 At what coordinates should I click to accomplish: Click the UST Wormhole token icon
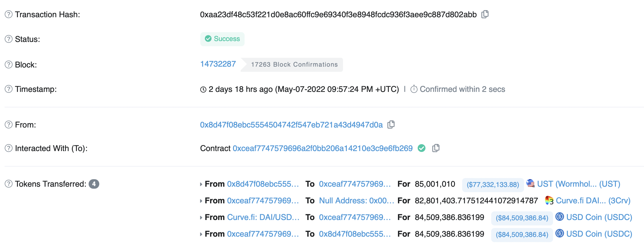pyautogui.click(x=530, y=183)
